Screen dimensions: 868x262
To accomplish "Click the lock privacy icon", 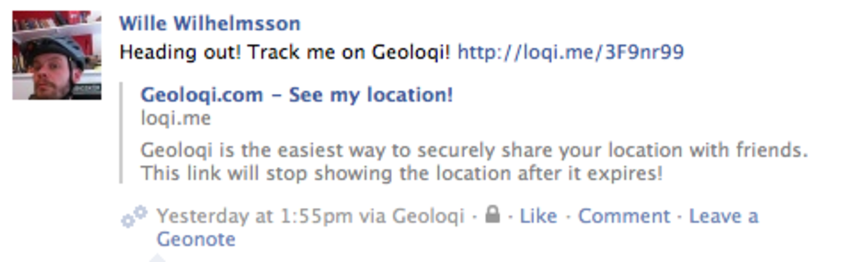I will pyautogui.click(x=493, y=215).
